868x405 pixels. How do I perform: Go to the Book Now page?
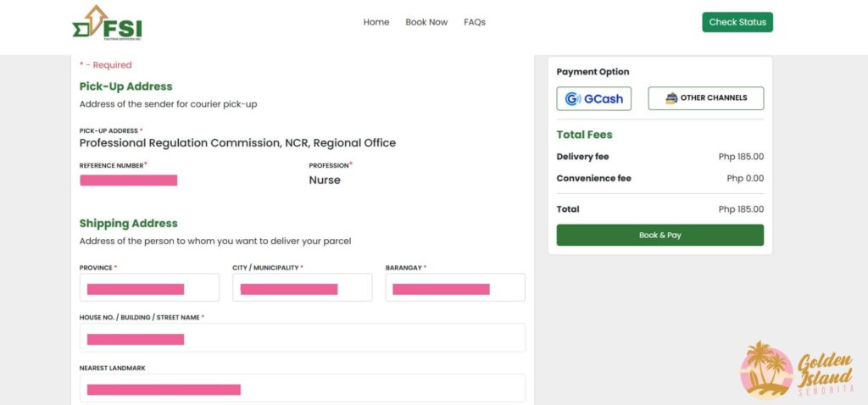[426, 22]
